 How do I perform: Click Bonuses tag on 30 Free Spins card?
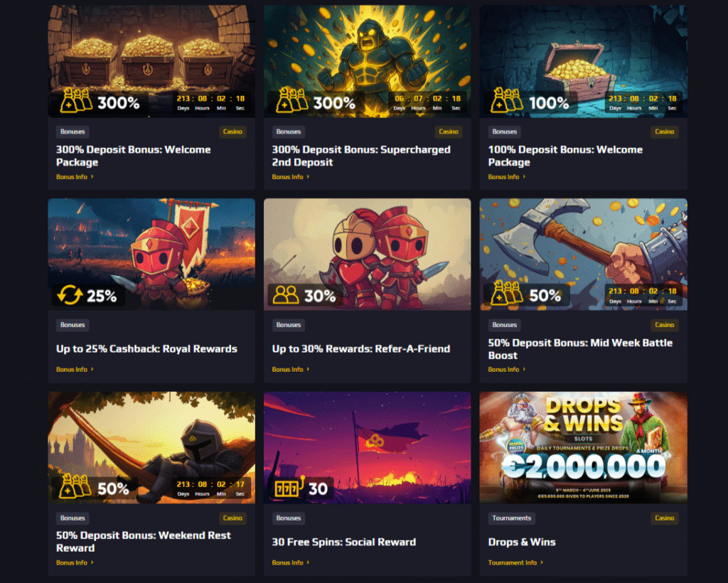[x=289, y=518]
